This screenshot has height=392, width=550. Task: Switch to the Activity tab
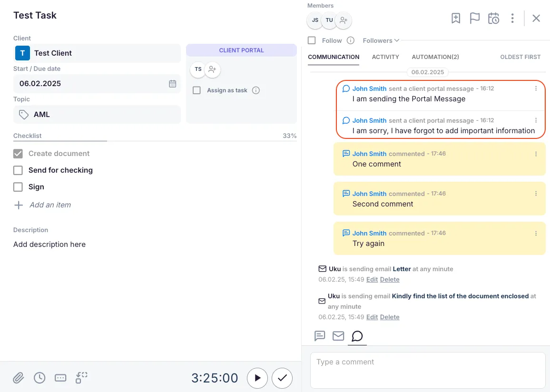click(385, 57)
